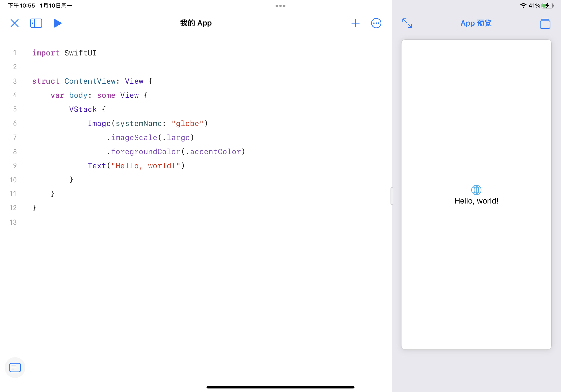Open the more options ellipsis circle menu
Image resolution: width=561 pixels, height=392 pixels.
point(376,23)
